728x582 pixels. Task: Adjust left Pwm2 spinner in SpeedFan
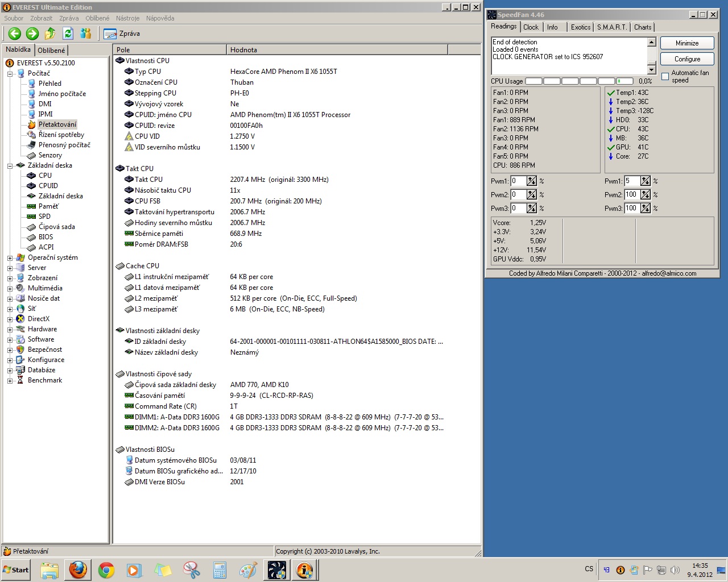pos(532,194)
